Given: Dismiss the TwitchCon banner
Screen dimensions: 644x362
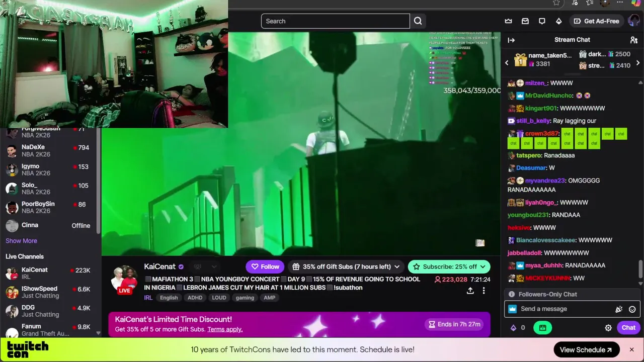Looking at the screenshot, I should (631, 349).
